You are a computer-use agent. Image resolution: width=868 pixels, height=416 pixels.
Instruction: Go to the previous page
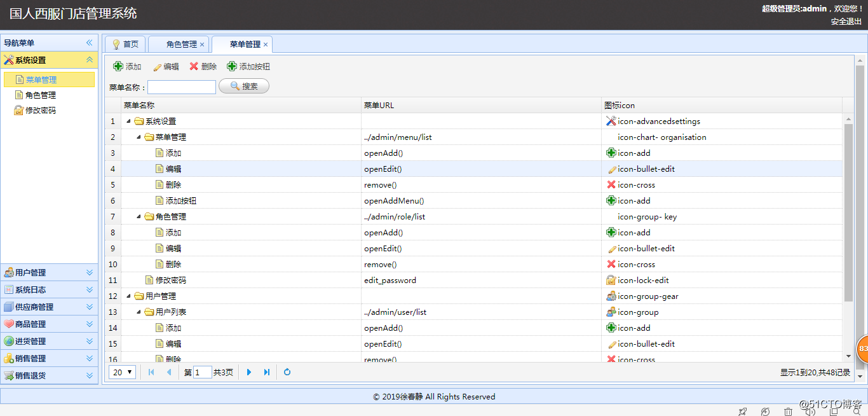(168, 372)
